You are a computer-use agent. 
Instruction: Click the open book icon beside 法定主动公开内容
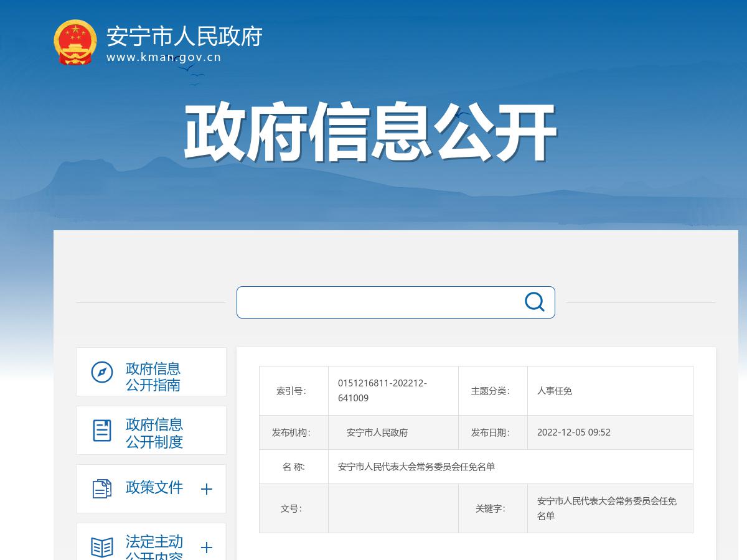102,547
